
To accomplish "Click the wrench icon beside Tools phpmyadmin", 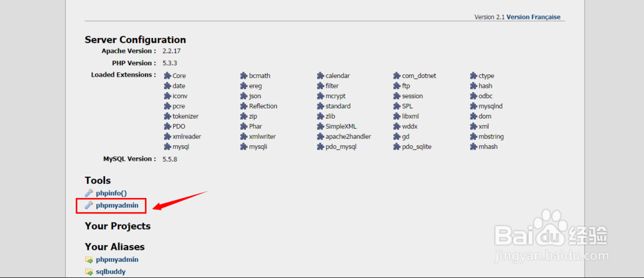I will 89,205.
